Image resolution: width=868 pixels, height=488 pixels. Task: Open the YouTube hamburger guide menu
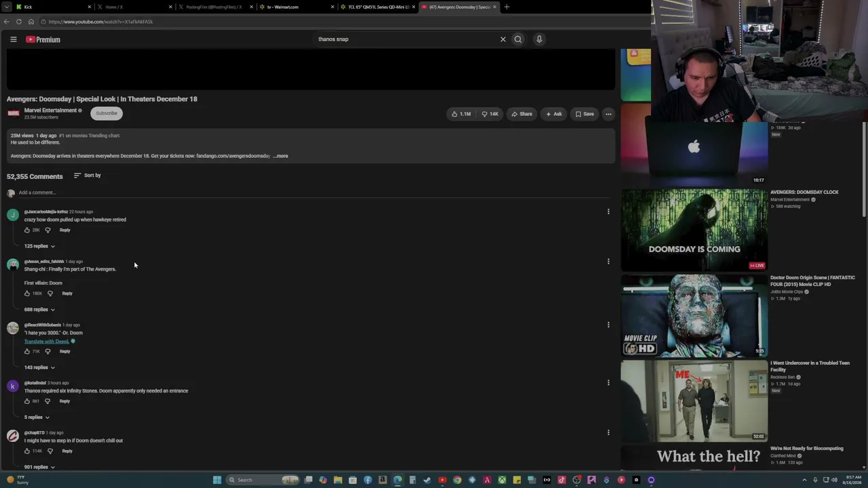(13, 39)
